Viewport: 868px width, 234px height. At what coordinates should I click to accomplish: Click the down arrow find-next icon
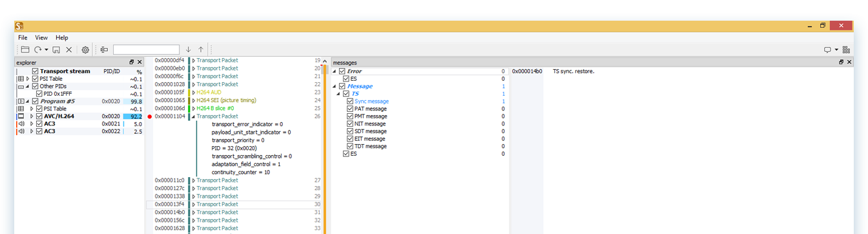click(188, 50)
